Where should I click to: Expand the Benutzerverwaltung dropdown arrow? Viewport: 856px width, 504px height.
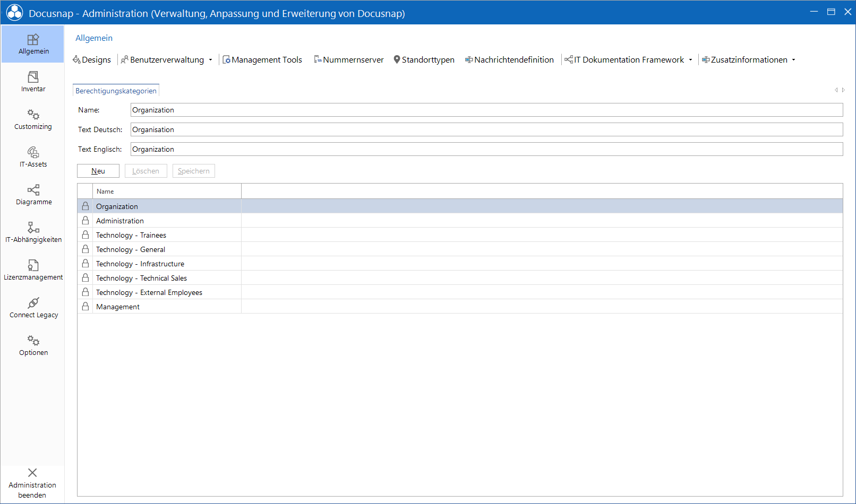pos(210,60)
